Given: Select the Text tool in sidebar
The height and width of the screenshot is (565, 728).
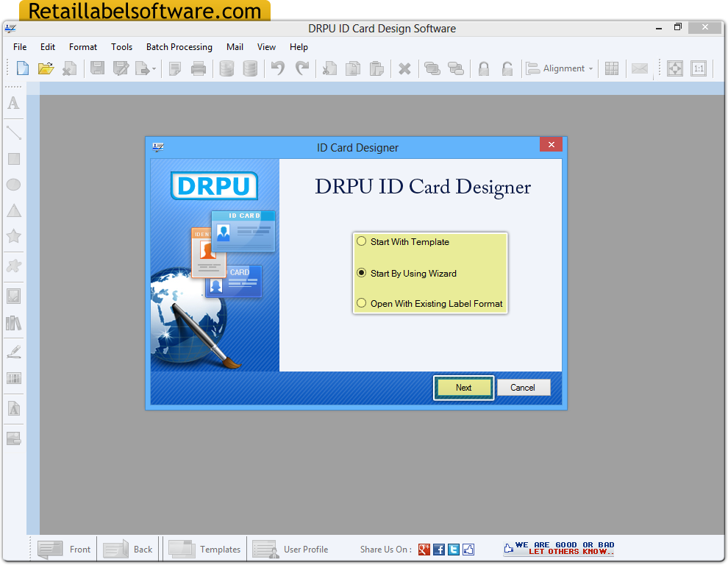Looking at the screenshot, I should (x=14, y=103).
